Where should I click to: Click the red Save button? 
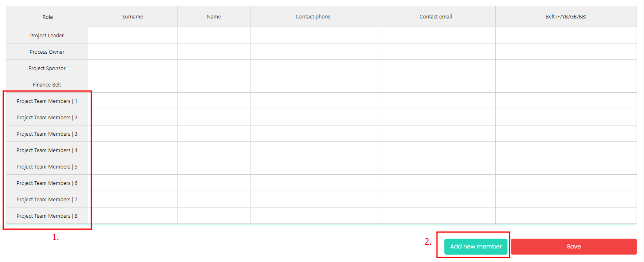point(573,246)
